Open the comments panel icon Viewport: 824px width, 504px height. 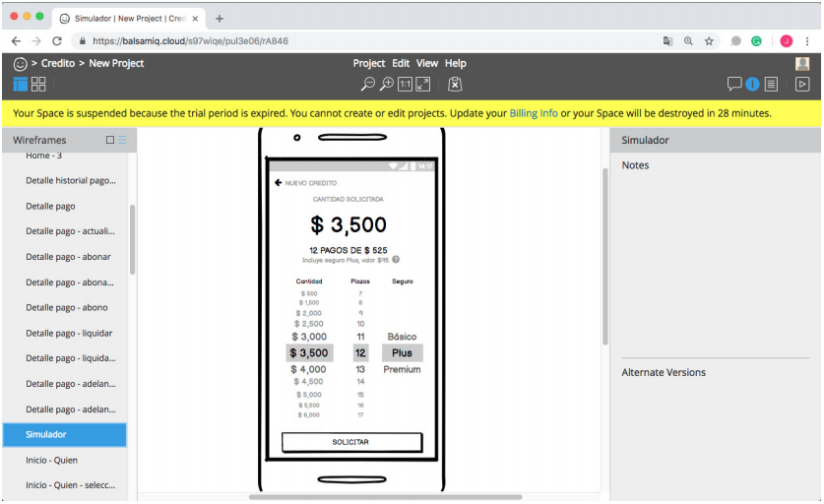pyautogui.click(x=734, y=84)
